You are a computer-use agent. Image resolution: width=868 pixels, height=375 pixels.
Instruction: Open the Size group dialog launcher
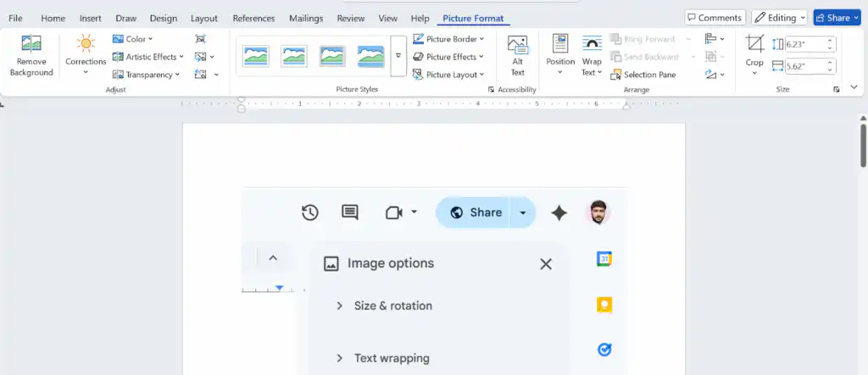pos(837,89)
